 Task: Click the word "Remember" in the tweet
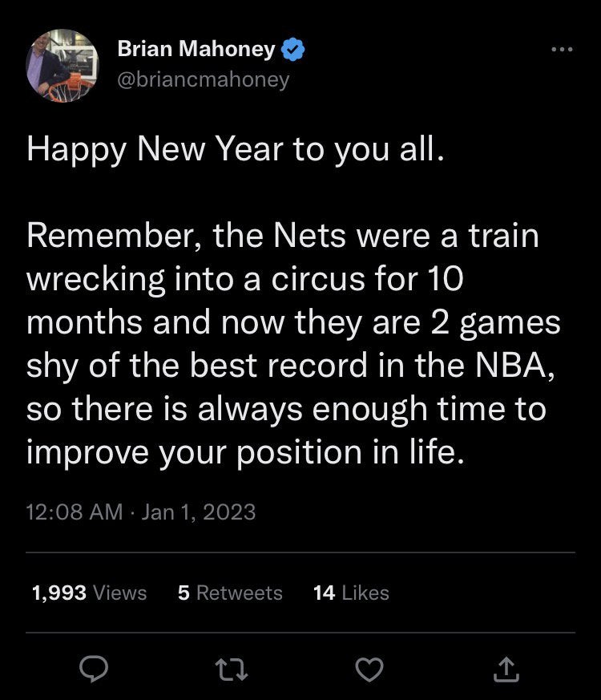106,237
